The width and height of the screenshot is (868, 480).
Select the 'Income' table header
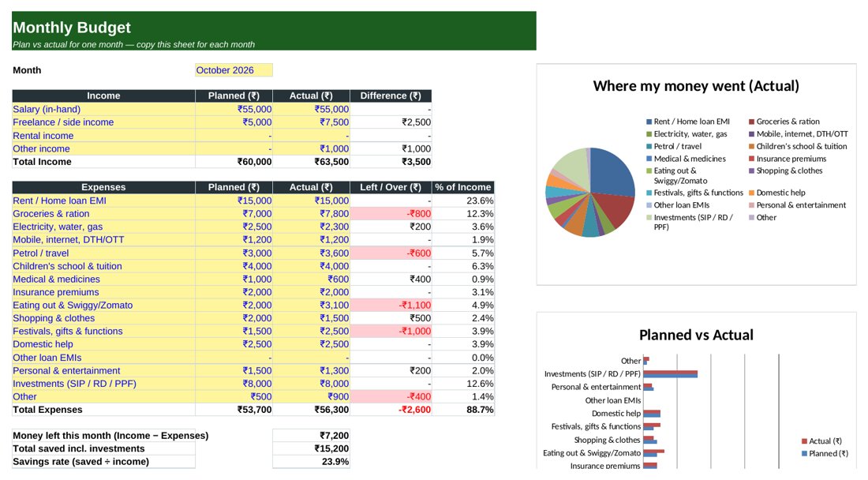103,96
